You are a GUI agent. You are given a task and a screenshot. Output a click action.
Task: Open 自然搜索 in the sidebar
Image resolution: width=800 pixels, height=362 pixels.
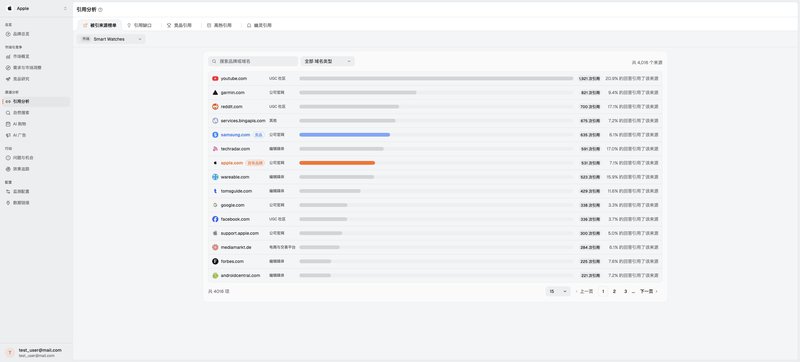coord(36,113)
